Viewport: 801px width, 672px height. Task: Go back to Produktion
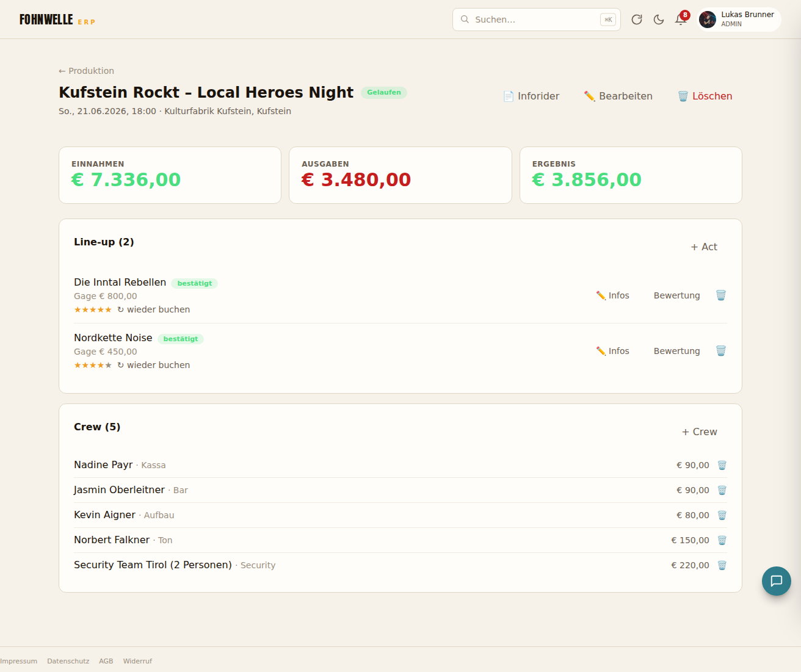coord(86,71)
